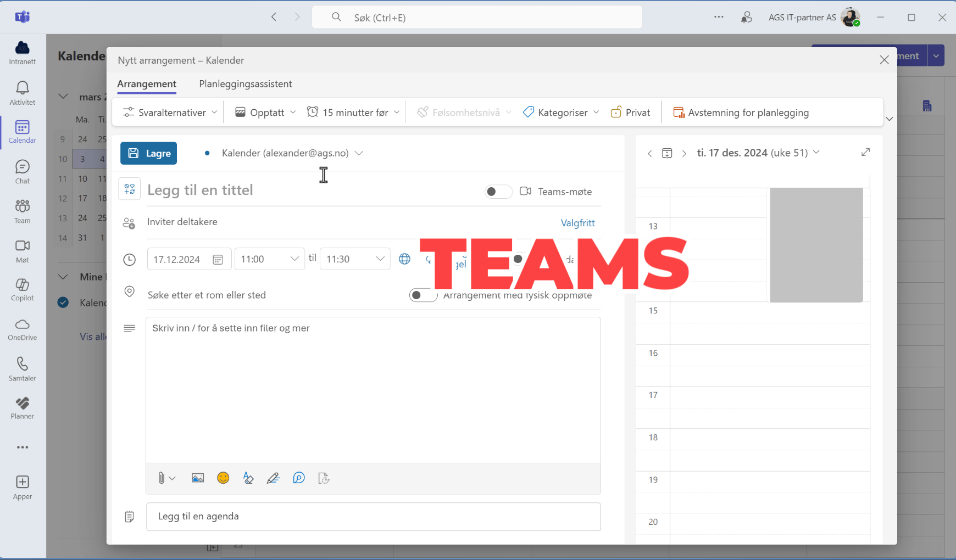Open the AGS IT-partner AS profile picture
Image resolution: width=956 pixels, height=560 pixels.
[850, 17]
